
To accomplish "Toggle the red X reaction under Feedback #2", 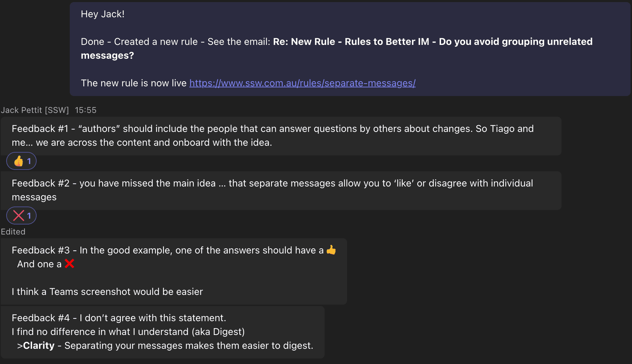I will [x=21, y=215].
